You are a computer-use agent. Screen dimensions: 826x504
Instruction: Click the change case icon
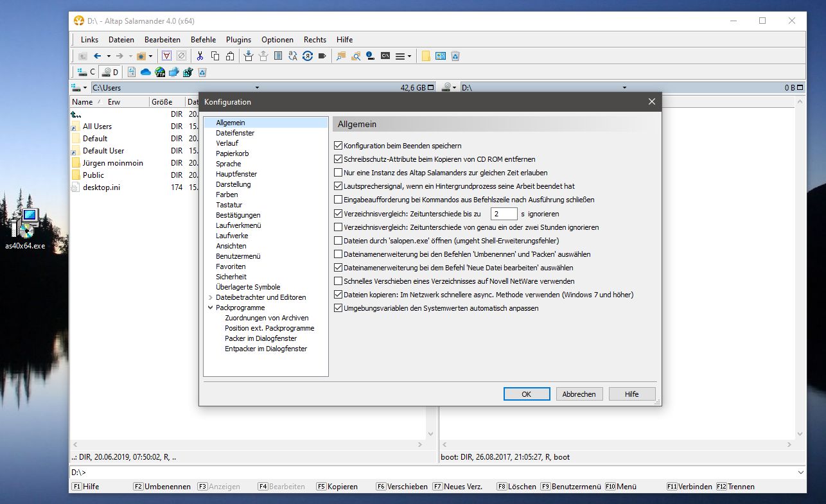[293, 56]
